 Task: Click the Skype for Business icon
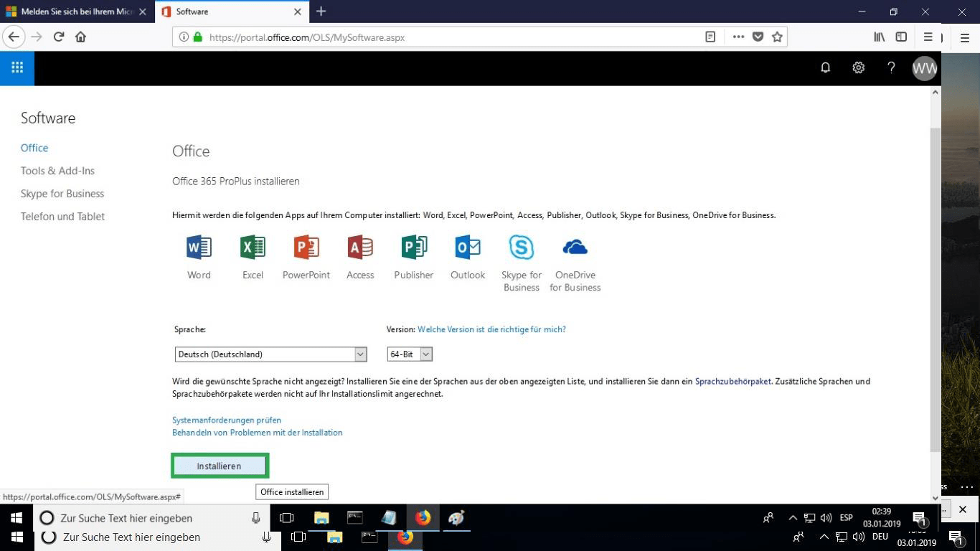pyautogui.click(x=522, y=248)
